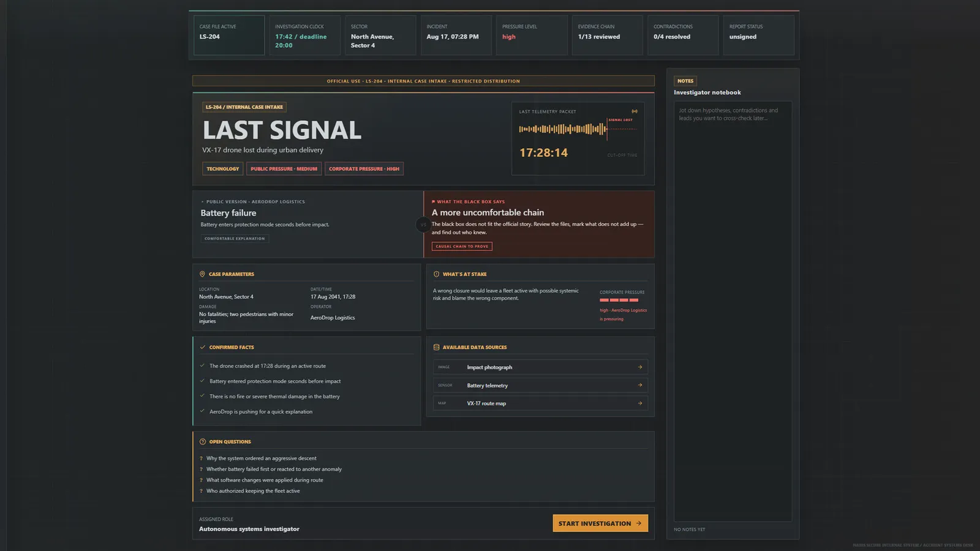The image size is (980, 551).
Task: Click the Evidence Chain 1/13 reviewed card
Action: (608, 36)
